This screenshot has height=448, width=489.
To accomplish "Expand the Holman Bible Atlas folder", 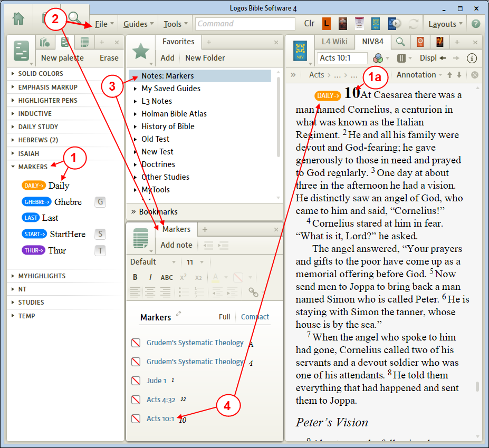I will (136, 114).
